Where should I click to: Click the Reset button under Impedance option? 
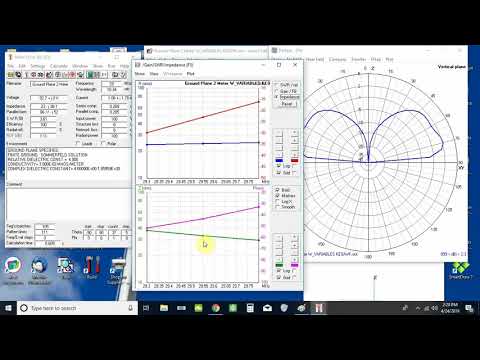click(x=286, y=104)
